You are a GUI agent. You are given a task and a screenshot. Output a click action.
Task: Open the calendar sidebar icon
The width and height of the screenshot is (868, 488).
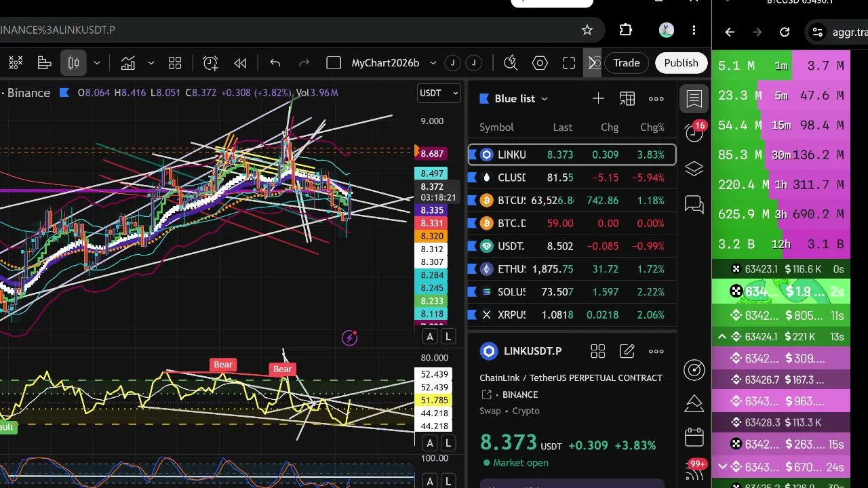(694, 437)
